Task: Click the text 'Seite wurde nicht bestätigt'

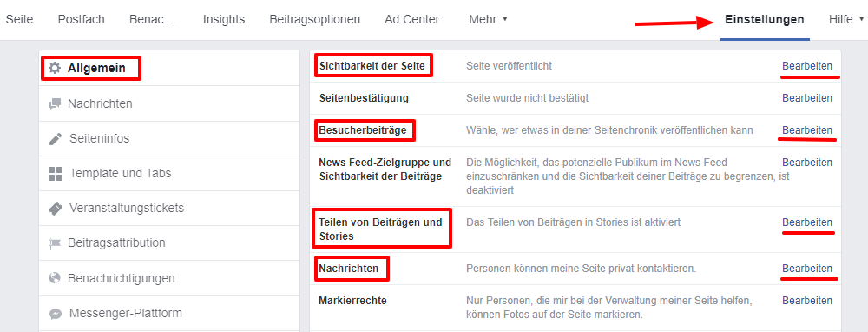Action: pyautogui.click(x=527, y=98)
